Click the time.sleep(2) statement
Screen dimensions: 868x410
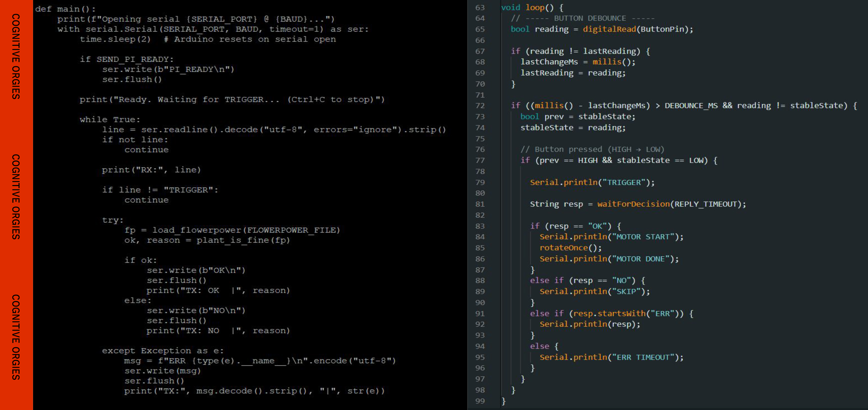(x=115, y=39)
